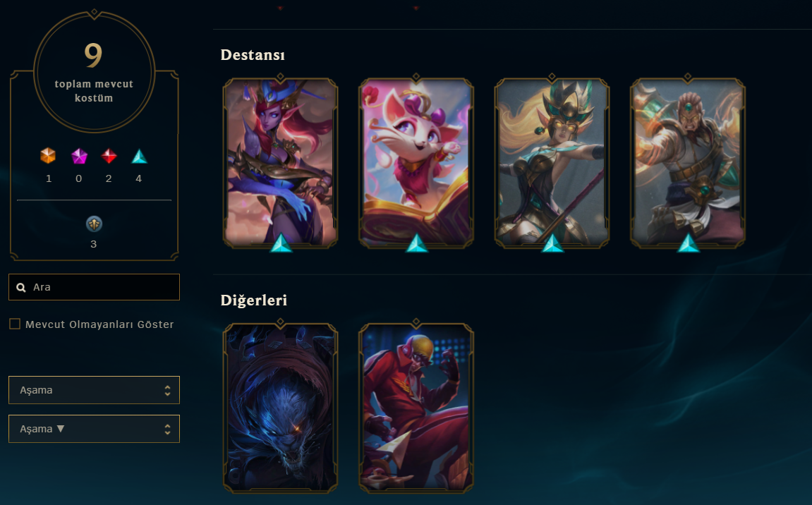Select the red-haired mage skin card
Screen dimensions: 812x505
tap(280, 163)
